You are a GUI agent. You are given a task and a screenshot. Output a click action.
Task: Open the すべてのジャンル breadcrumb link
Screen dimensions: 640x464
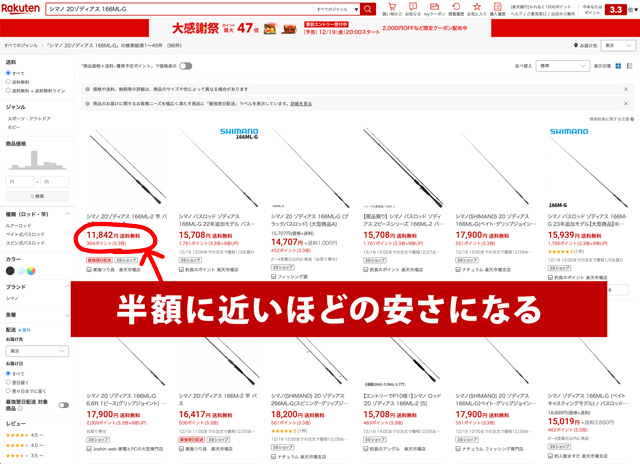21,45
